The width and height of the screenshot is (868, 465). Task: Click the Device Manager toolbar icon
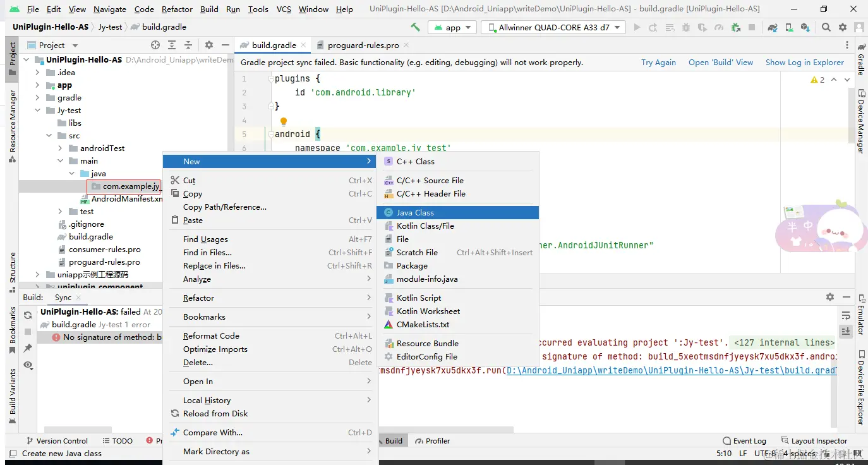point(788,27)
